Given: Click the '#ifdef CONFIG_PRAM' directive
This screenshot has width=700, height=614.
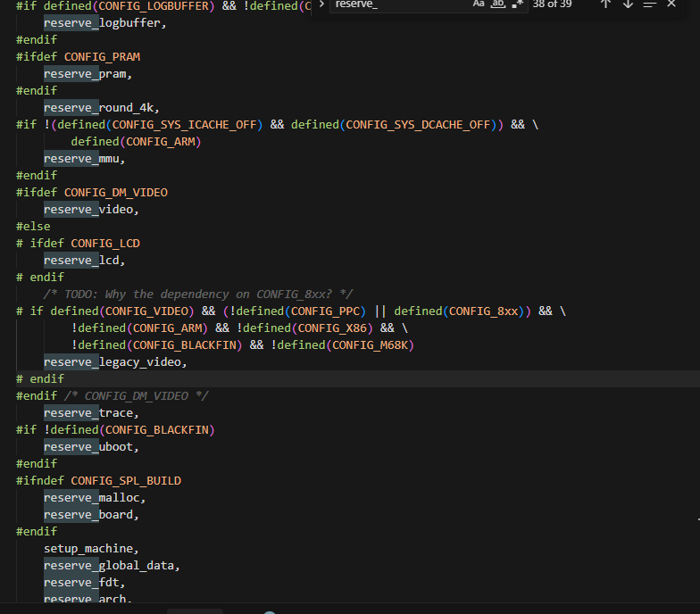Looking at the screenshot, I should pyautogui.click(x=78, y=57).
